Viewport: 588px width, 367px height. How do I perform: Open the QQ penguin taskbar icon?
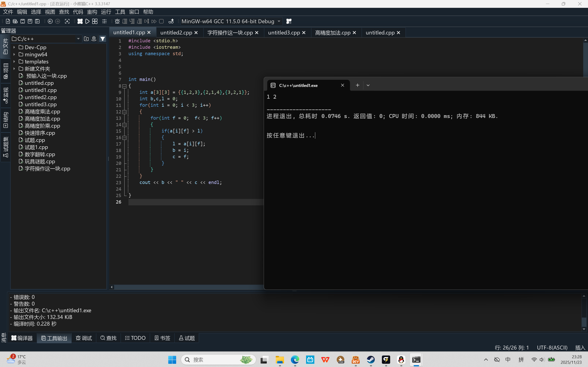401,360
